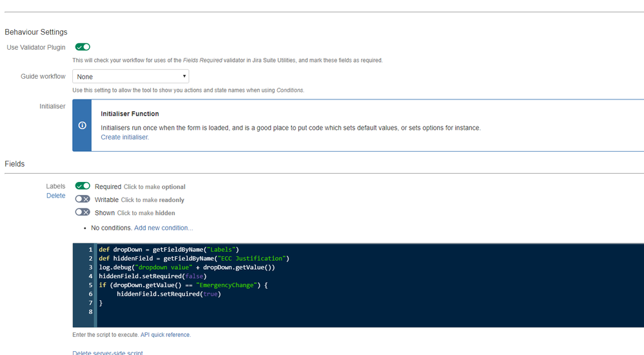Open the Guide workflow dropdown
Screen dimensions: 644x355
[x=131, y=77]
